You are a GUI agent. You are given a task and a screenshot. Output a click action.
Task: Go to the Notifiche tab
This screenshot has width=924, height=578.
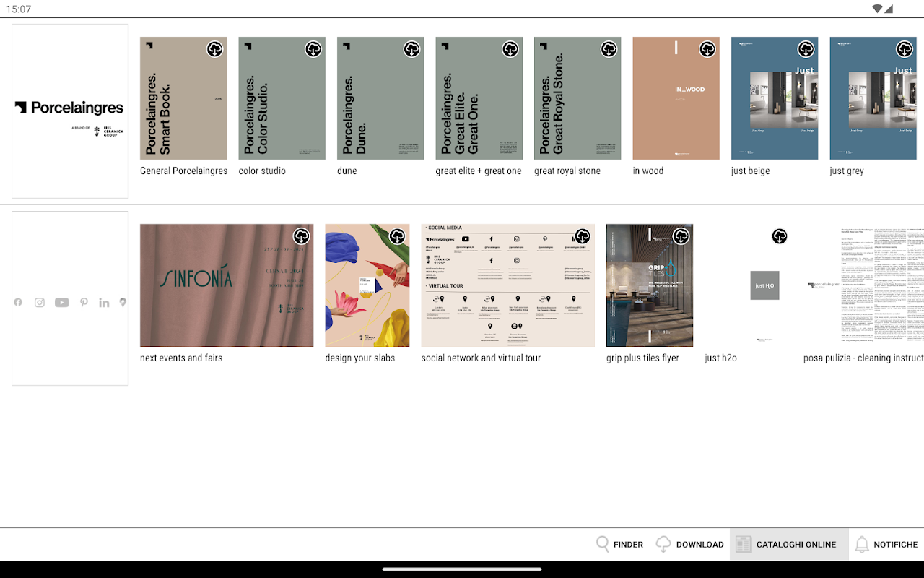[x=886, y=545]
